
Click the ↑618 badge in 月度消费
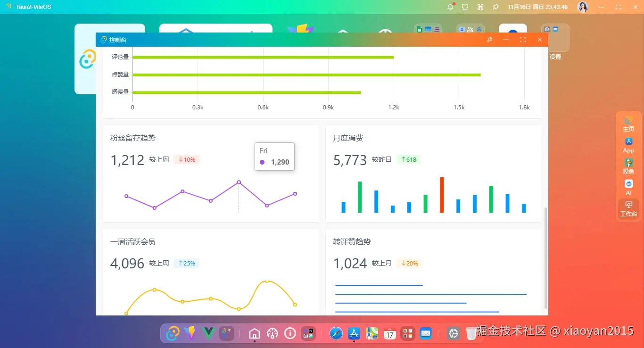coord(409,160)
